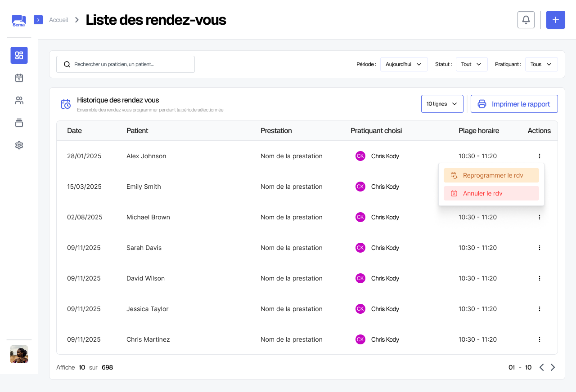Click the blue plus add button
The height and width of the screenshot is (392, 576).
click(x=555, y=20)
